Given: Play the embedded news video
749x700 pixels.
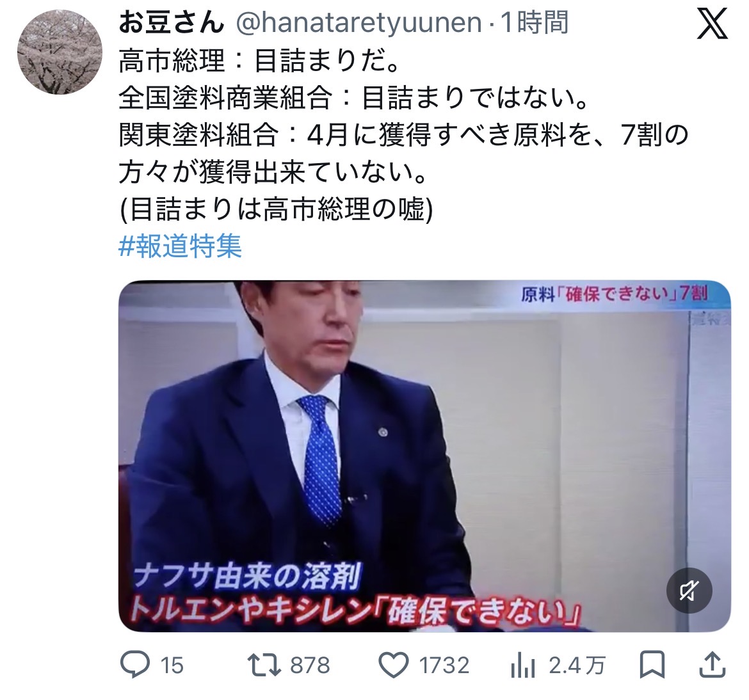Looking at the screenshot, I should click(424, 456).
